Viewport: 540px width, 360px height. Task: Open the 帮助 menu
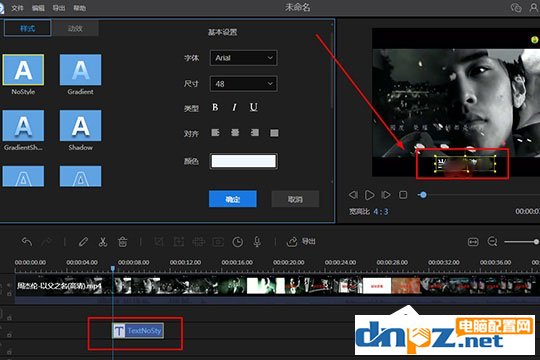(x=80, y=8)
